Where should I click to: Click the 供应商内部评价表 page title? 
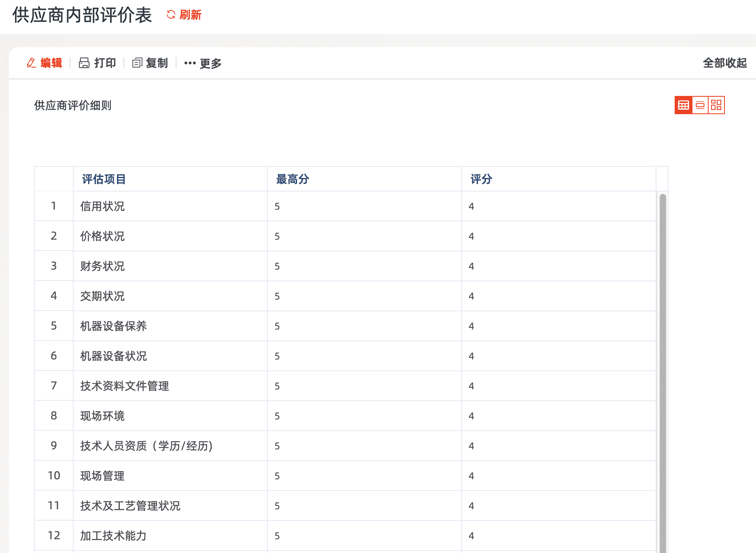82,15
